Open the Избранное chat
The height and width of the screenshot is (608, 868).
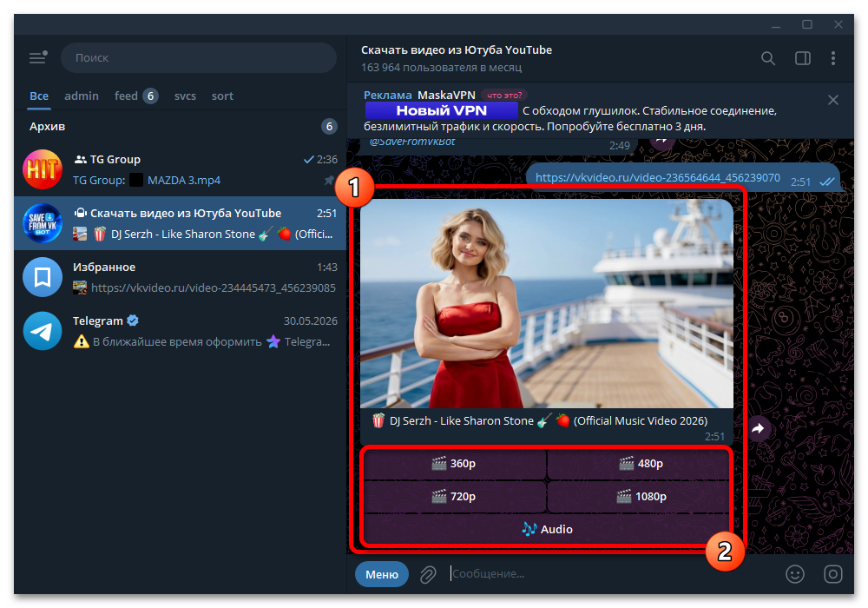pos(181,277)
